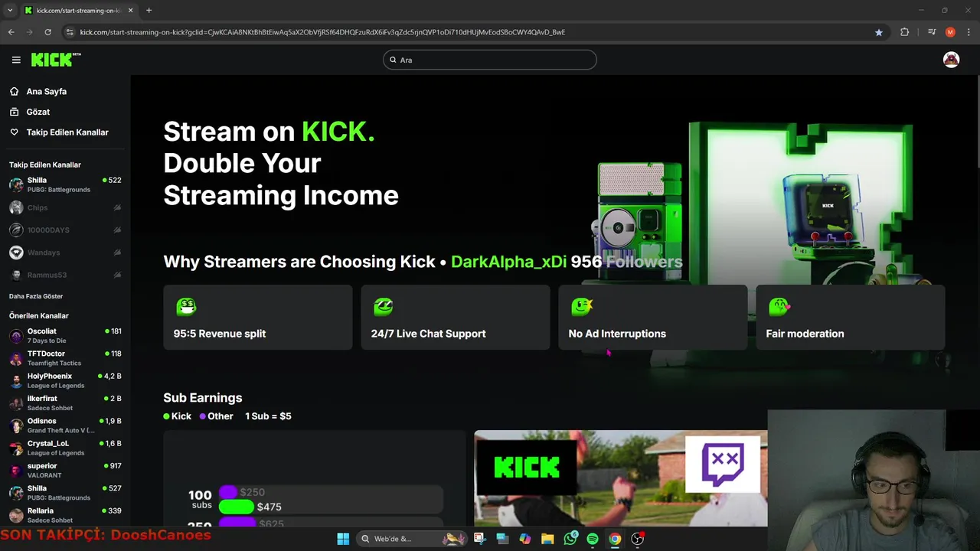Bookmark this page with the star icon

(x=879, y=32)
